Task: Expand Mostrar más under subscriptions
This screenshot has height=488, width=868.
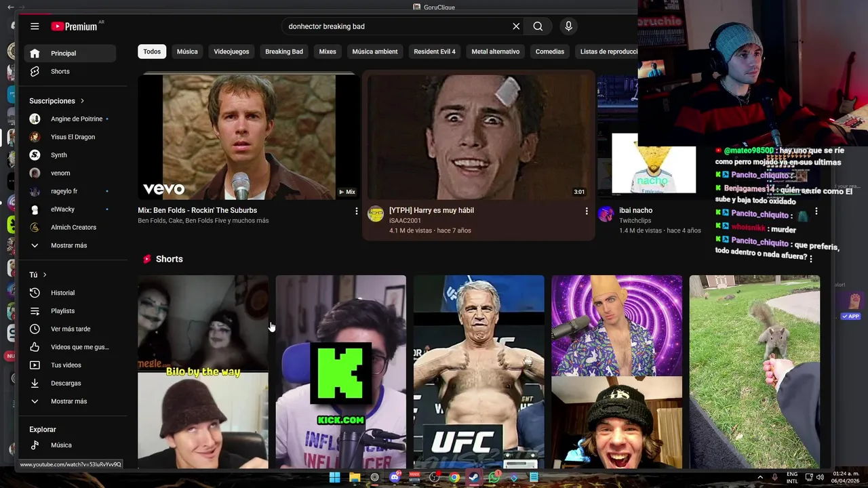Action: [x=71, y=245]
